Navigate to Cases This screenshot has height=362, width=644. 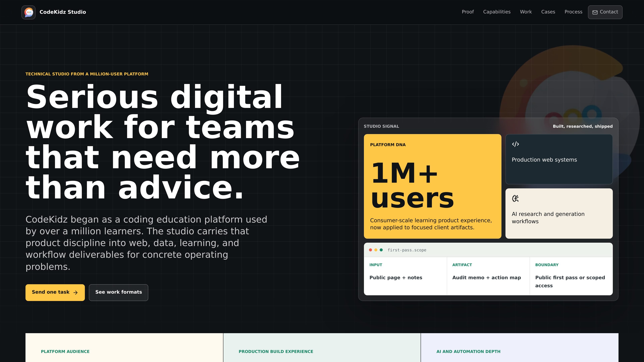(x=548, y=12)
